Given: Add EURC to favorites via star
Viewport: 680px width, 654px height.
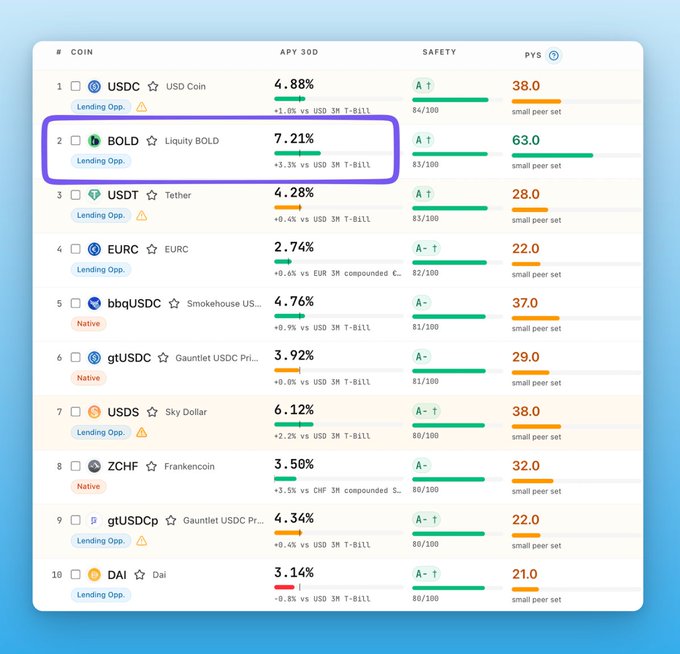Looking at the screenshot, I should coord(151,249).
